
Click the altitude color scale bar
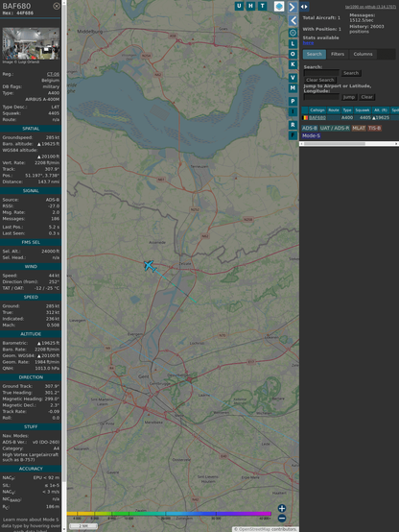pos(169,514)
